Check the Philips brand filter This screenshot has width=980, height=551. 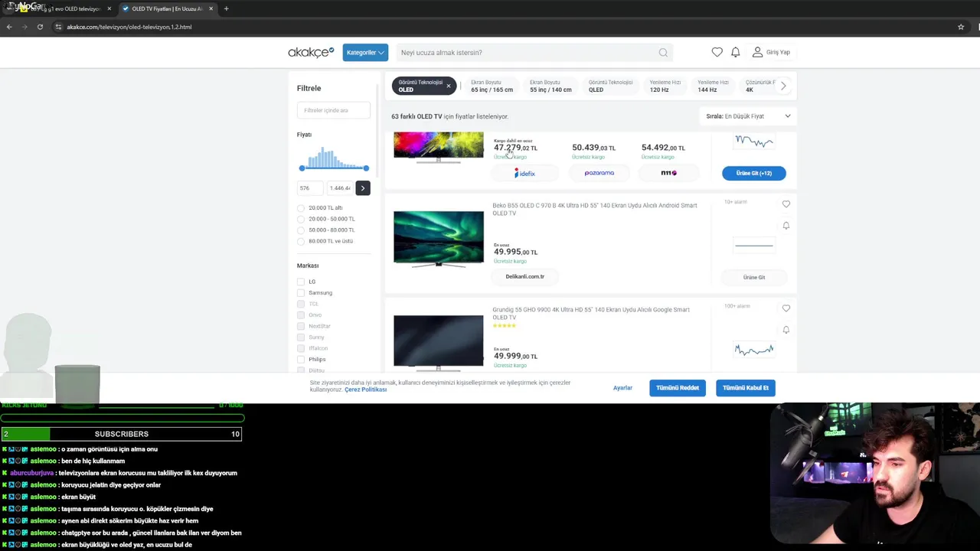(x=301, y=359)
